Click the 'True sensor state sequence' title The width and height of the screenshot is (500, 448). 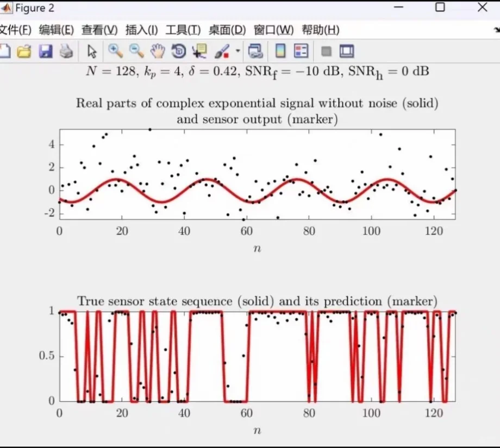(x=257, y=301)
